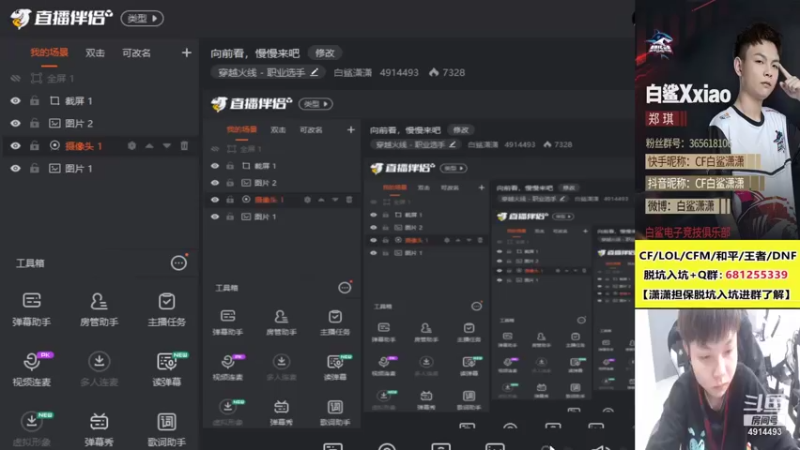Hide the 图片 1 source via eye icon
Viewport: 800px width, 450px height.
pos(15,168)
